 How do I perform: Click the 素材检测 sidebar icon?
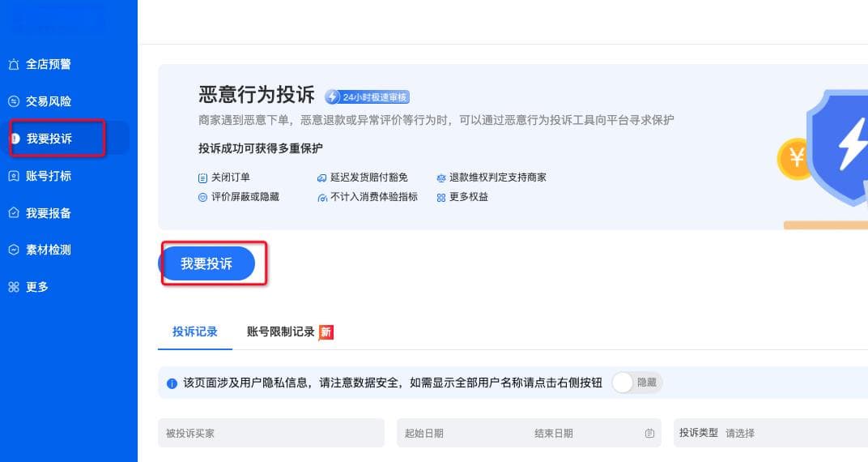(14, 250)
